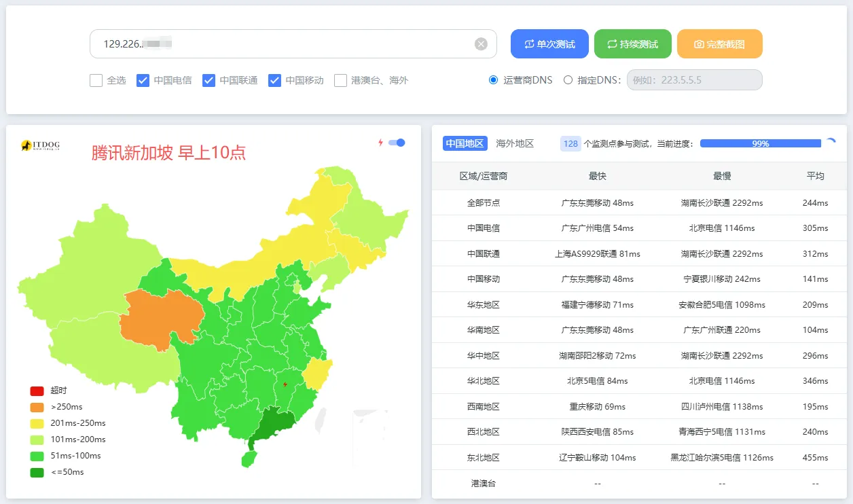This screenshot has height=504, width=853.
Task: Click 广东广州联通 220ms cell
Action: pos(722,330)
